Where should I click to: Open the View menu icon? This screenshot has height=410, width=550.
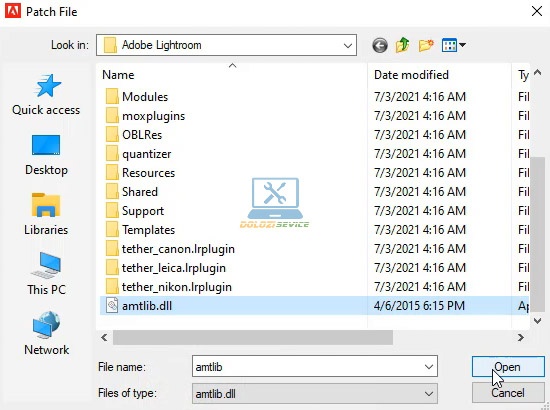coord(454,45)
